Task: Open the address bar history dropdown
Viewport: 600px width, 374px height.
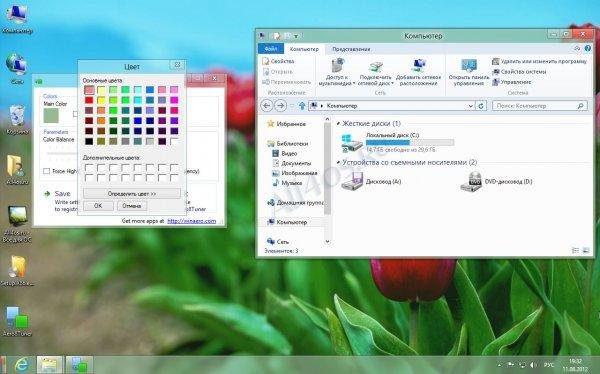Action: point(471,106)
